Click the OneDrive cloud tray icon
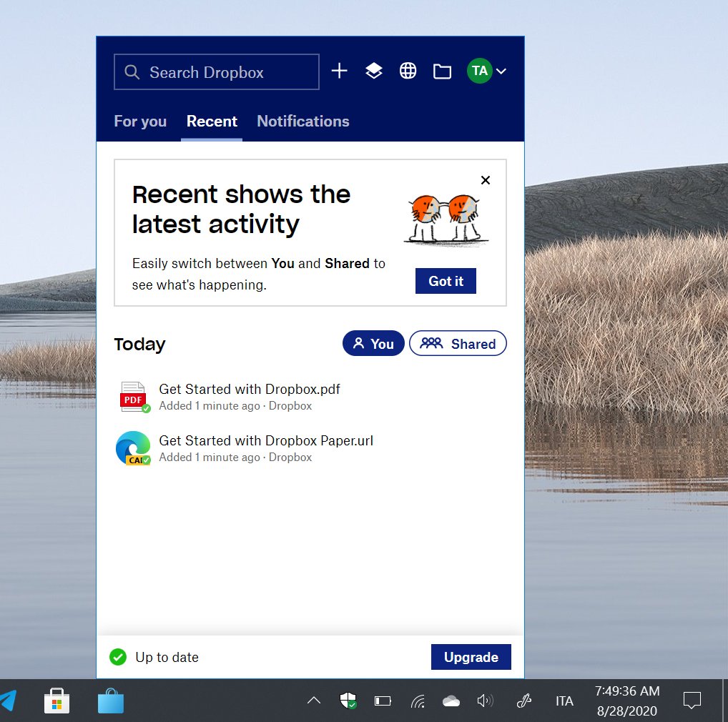The width and height of the screenshot is (728, 722). tap(451, 701)
